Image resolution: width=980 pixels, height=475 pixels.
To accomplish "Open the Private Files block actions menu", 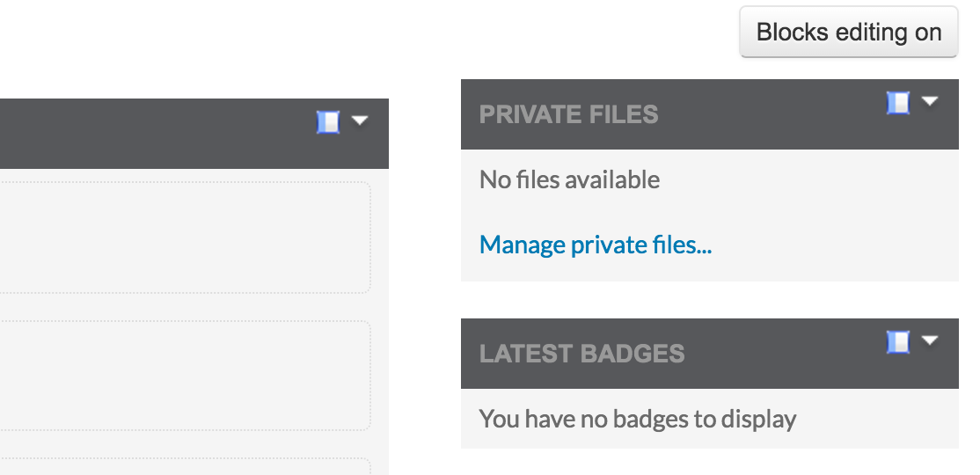I will coord(930,101).
